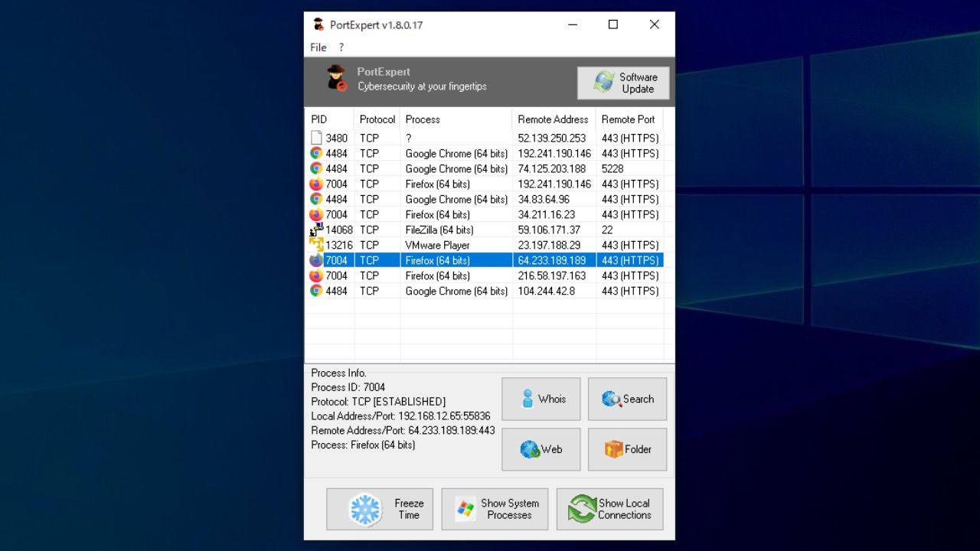Click the Search button

(x=627, y=399)
